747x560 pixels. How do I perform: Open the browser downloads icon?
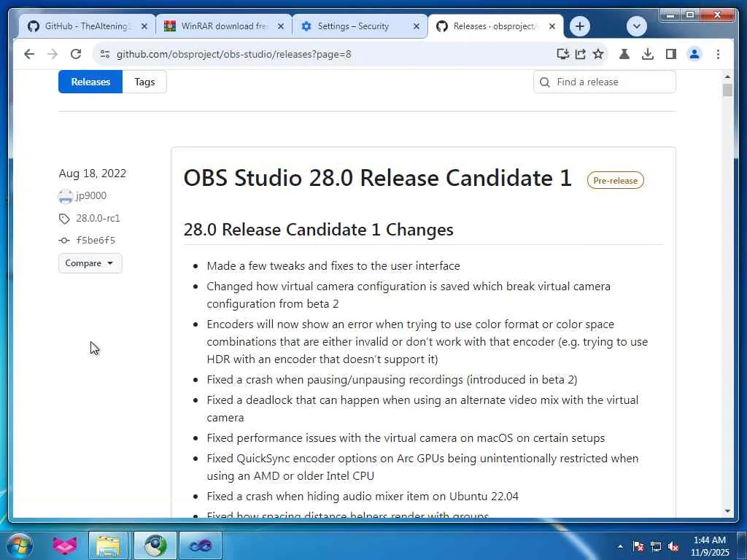pos(648,54)
